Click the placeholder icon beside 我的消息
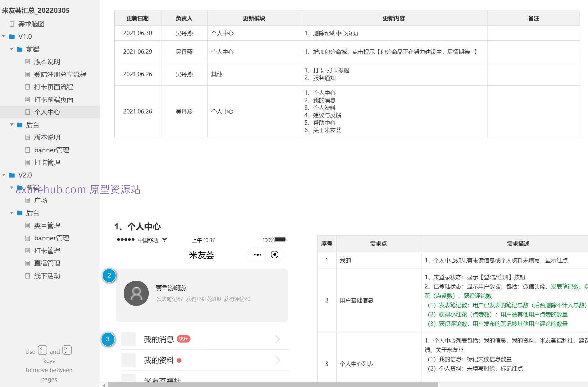The height and width of the screenshot is (387, 588). (x=129, y=339)
